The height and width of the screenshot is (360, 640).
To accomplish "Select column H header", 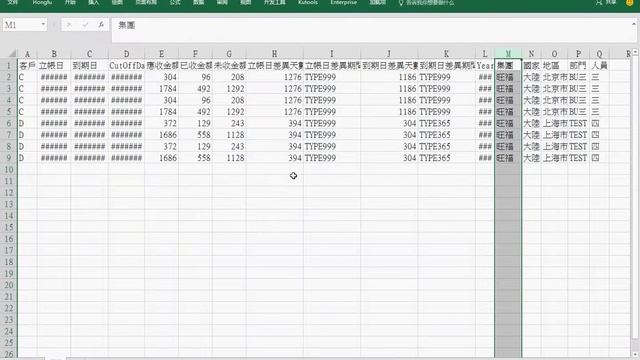I will point(275,54).
